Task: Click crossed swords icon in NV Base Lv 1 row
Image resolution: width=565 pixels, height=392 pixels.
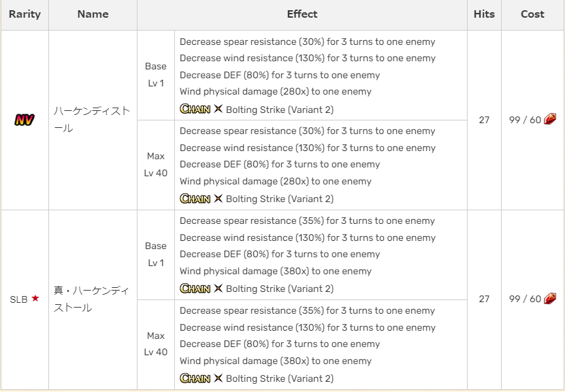Action: (x=218, y=109)
